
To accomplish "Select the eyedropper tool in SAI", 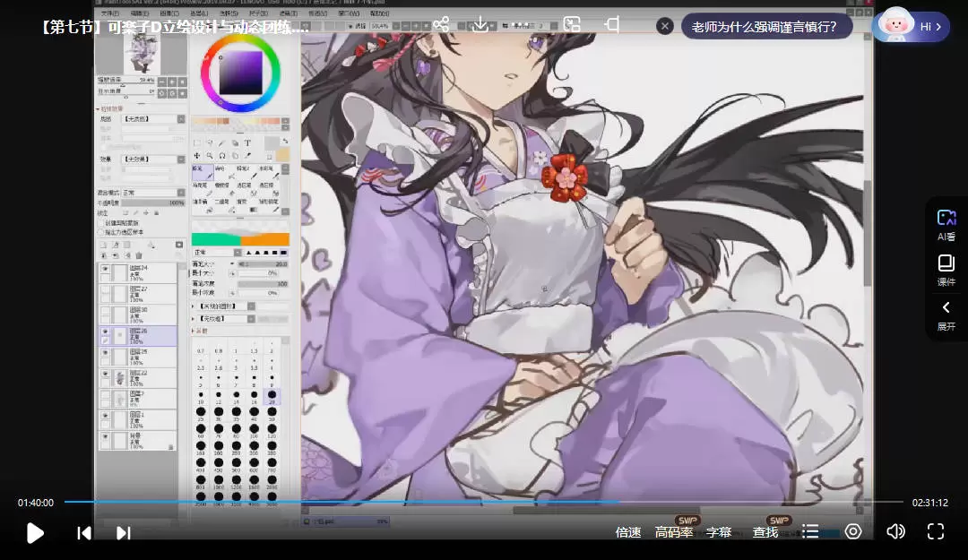I will coord(247,156).
